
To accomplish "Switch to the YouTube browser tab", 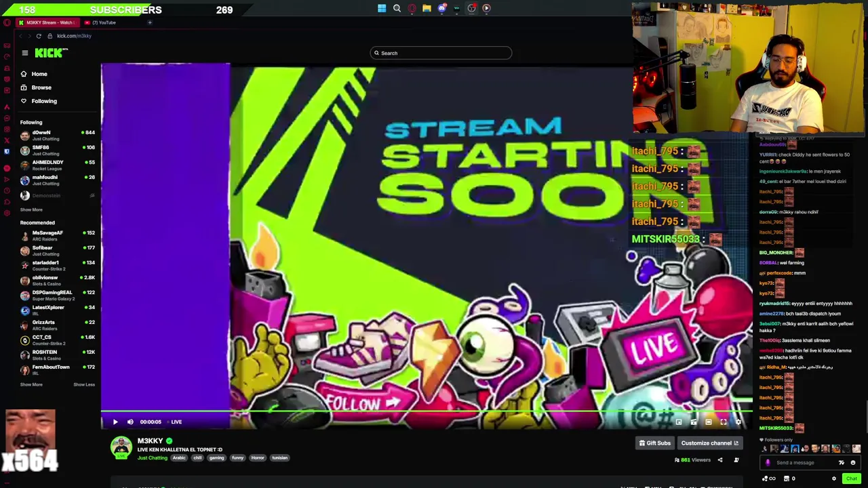I will [x=104, y=22].
